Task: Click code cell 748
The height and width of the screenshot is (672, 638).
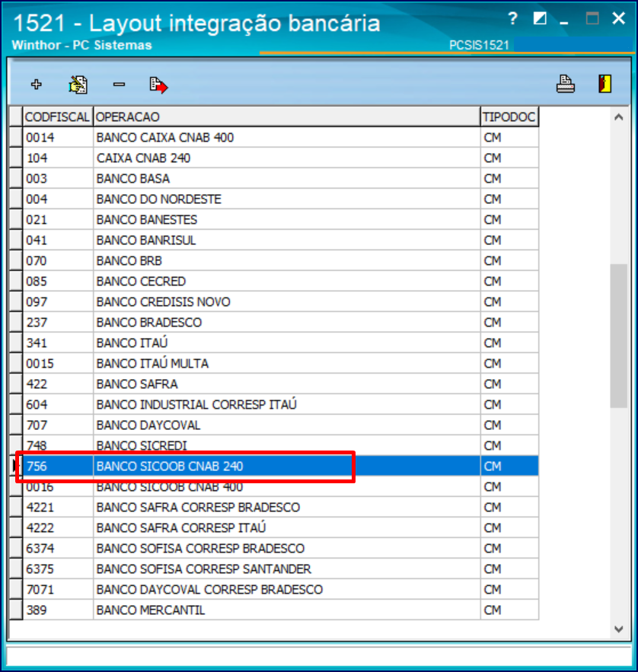Action: (x=58, y=446)
